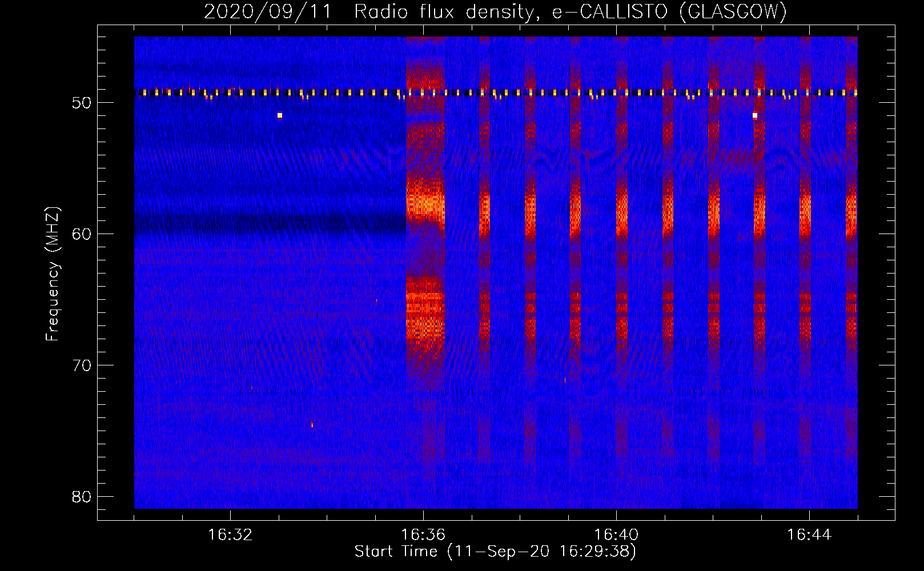Click the '60' frequency tick label
The width and height of the screenshot is (924, 571).
(82, 234)
